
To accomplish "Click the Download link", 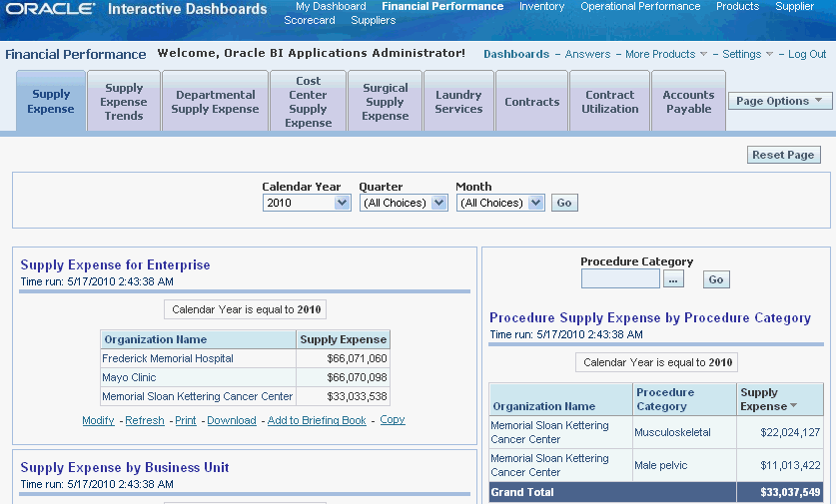I will 232,420.
